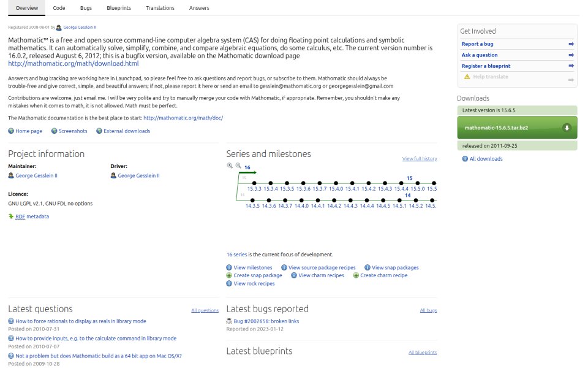Click the plus icon beside Create snap package
This screenshot has height=368, width=588.
229,275
